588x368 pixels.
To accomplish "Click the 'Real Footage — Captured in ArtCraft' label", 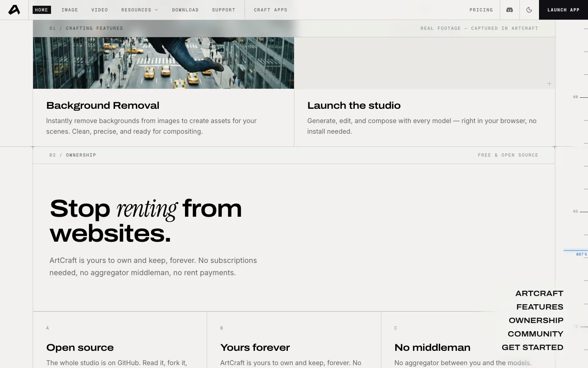I will [479, 29].
